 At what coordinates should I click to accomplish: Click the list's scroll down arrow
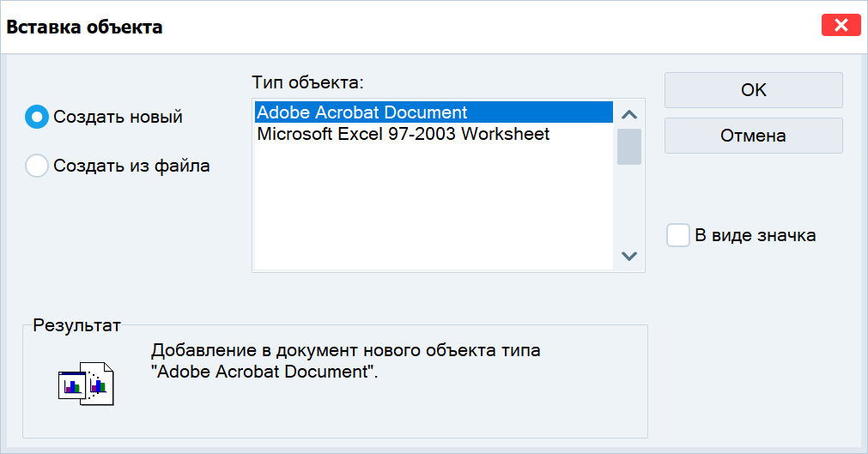(629, 256)
